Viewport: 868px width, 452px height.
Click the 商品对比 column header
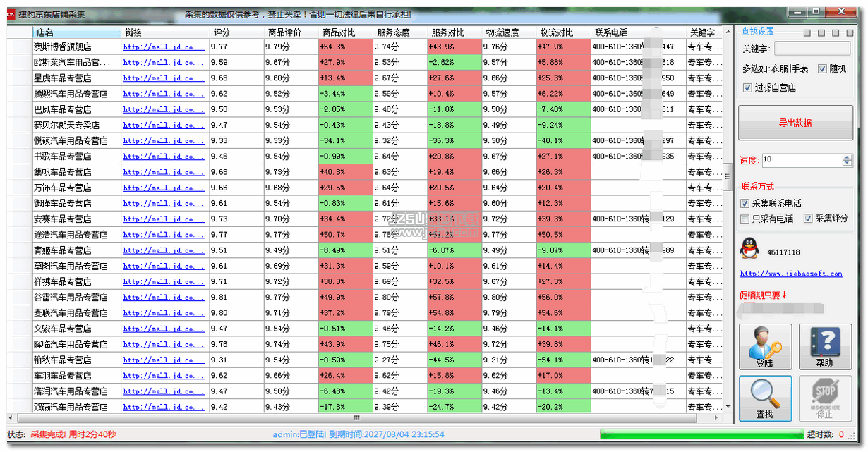click(x=345, y=32)
